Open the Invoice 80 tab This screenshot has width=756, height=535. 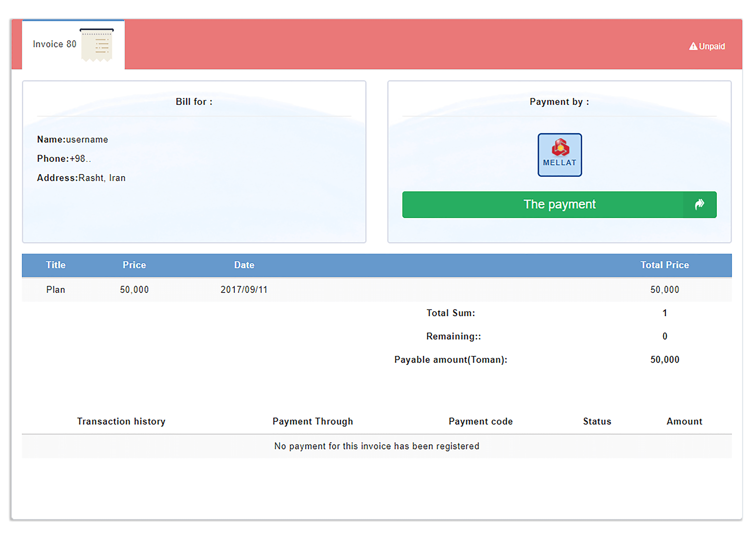pos(55,44)
